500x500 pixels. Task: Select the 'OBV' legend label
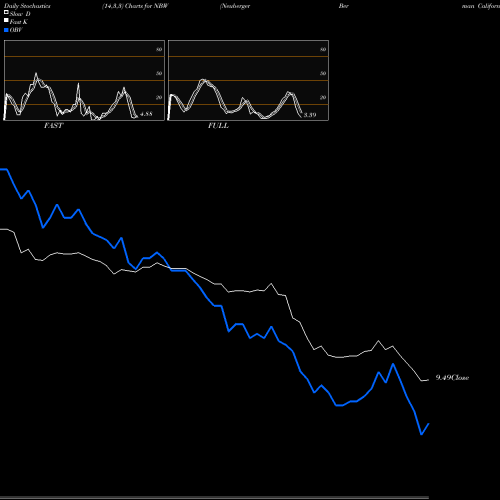pyautogui.click(x=16, y=30)
